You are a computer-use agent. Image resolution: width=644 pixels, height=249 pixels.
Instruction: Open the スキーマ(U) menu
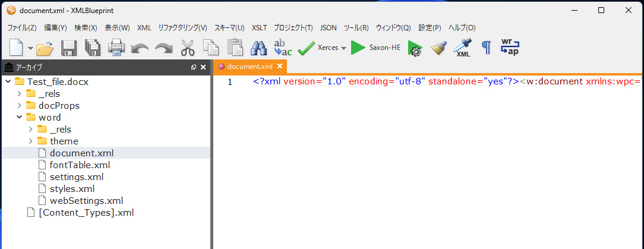point(229,28)
